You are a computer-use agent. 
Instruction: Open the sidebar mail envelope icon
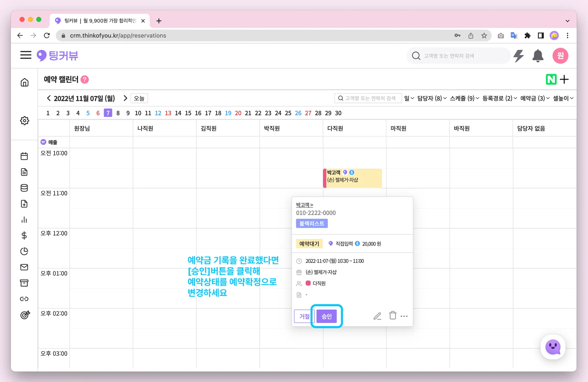click(x=24, y=267)
